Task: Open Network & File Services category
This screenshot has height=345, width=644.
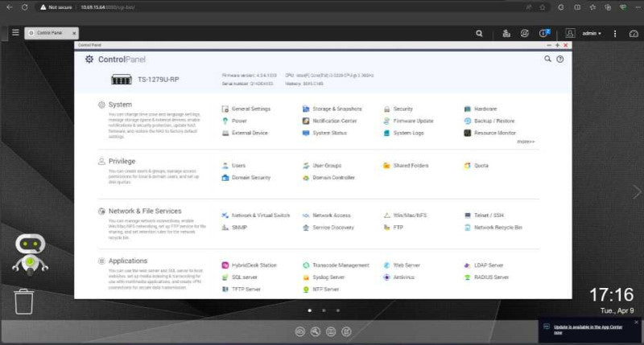Action: [x=140, y=211]
